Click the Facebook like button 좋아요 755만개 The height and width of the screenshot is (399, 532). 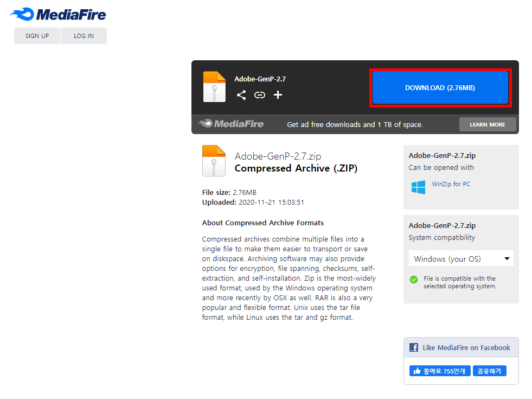[x=440, y=371]
